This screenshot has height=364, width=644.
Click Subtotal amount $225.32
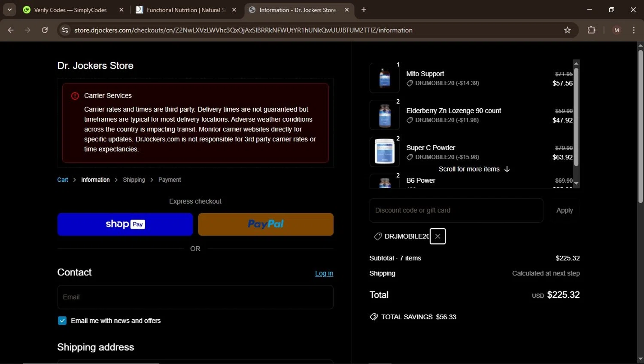568,258
